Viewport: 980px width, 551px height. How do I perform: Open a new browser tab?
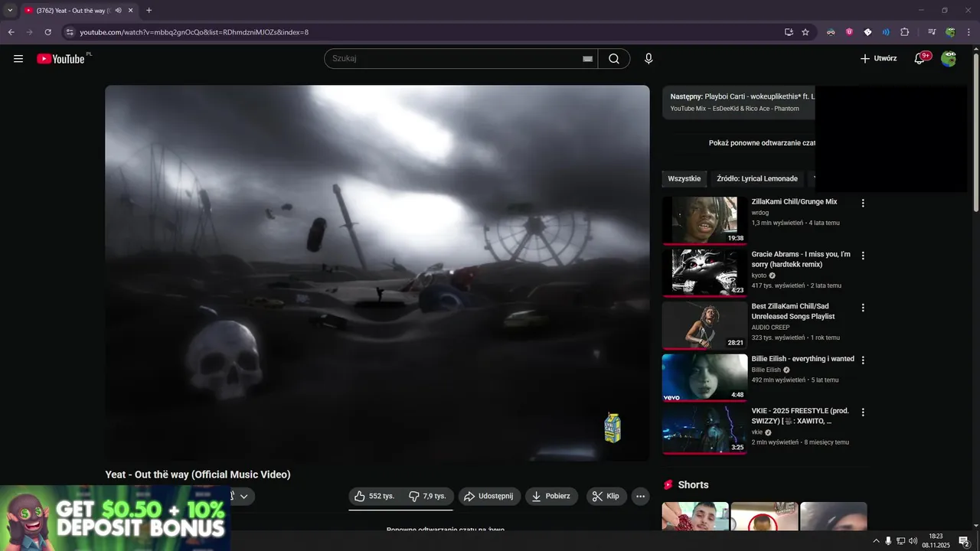click(149, 11)
